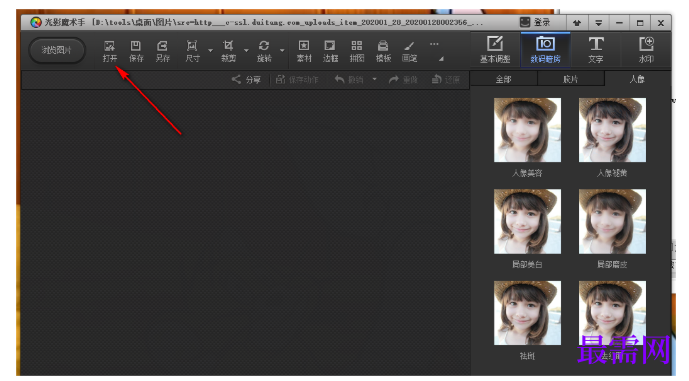689x381 pixels.
Task: Expand the 裁剪 (Crop) dropdown arrow
Action: pyautogui.click(x=247, y=51)
